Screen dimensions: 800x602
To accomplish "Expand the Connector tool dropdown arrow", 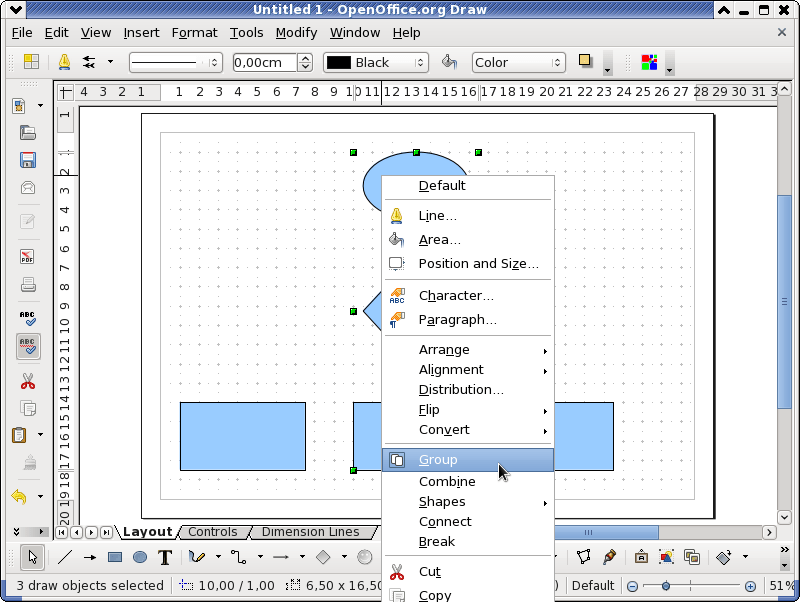I will (260, 557).
